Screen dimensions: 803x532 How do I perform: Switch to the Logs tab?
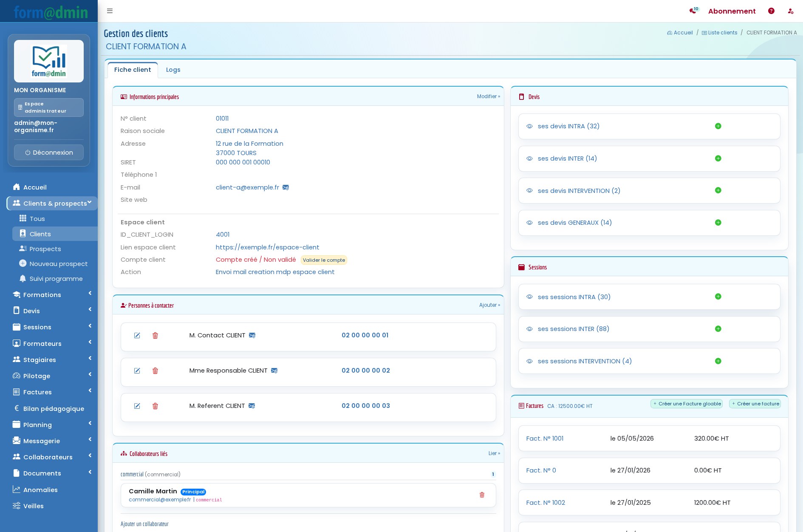pos(173,70)
